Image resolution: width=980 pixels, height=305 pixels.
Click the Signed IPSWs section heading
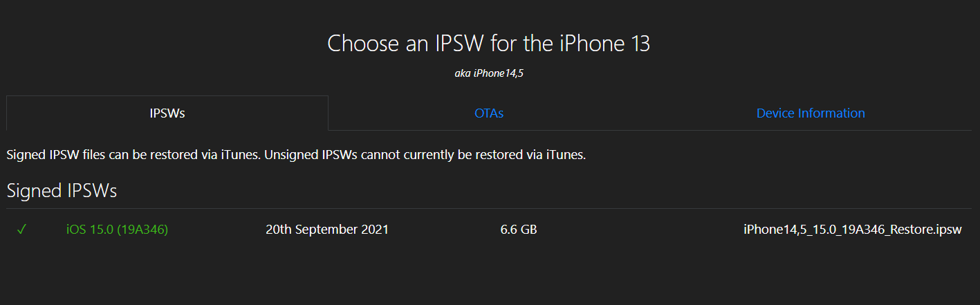click(62, 191)
